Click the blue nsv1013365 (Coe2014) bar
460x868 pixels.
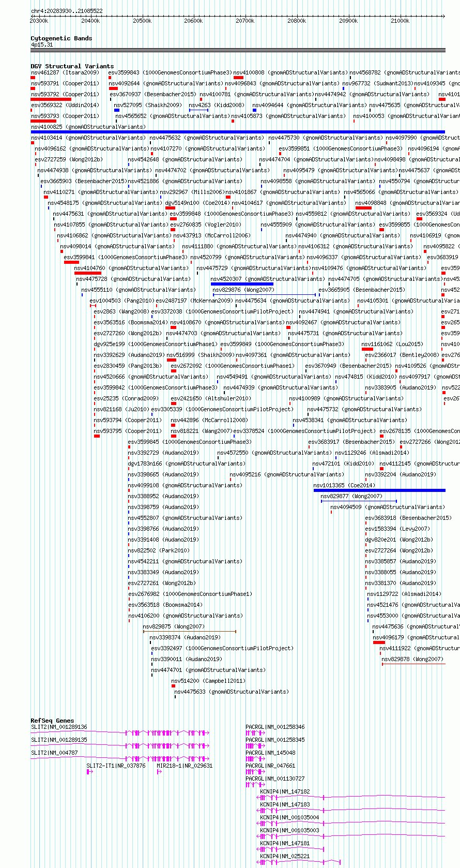[x=379, y=490]
